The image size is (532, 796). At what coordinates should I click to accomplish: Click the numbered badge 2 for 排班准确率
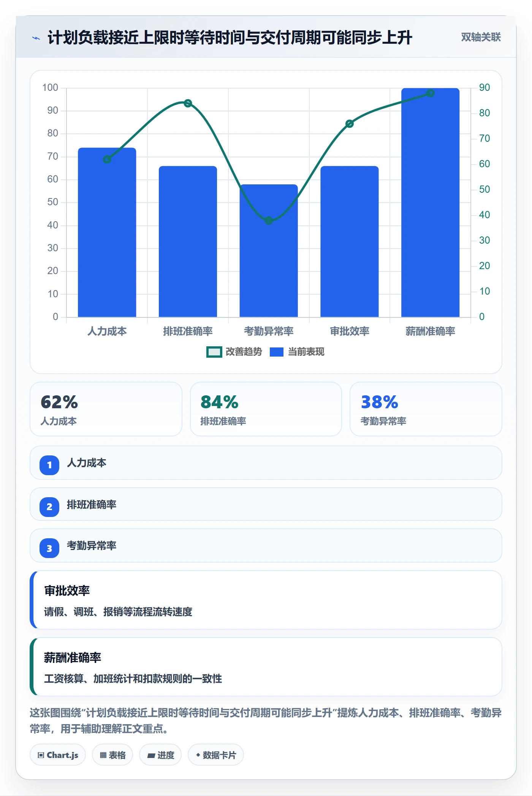[x=49, y=507]
